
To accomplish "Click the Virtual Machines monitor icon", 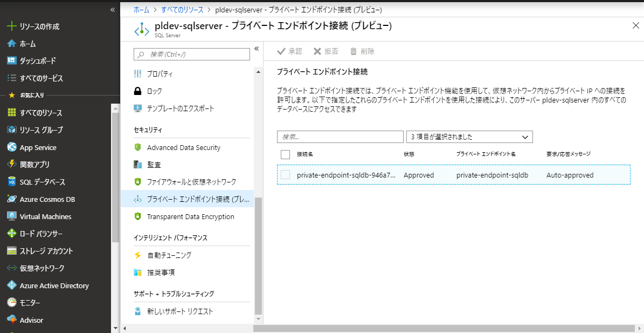I will [11, 216].
